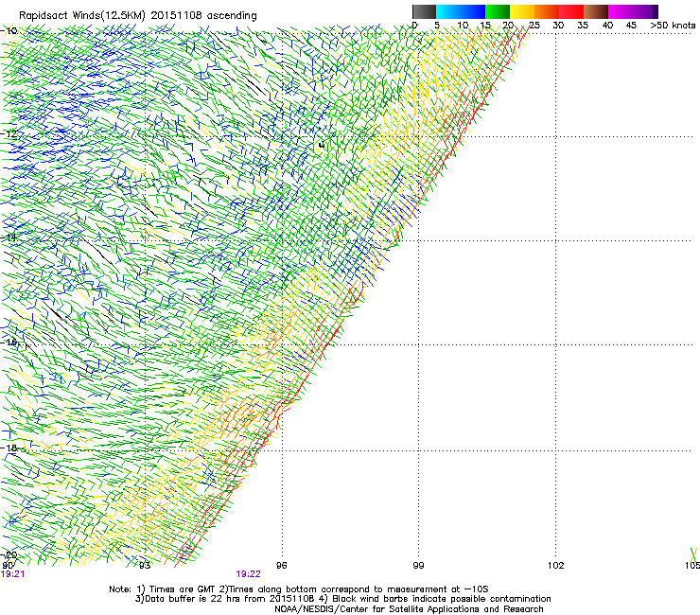700x615 pixels.
Task: Click the 'Rapidscat Winds(12.5KM) 20151108 ascending' title
Action: tap(138, 16)
